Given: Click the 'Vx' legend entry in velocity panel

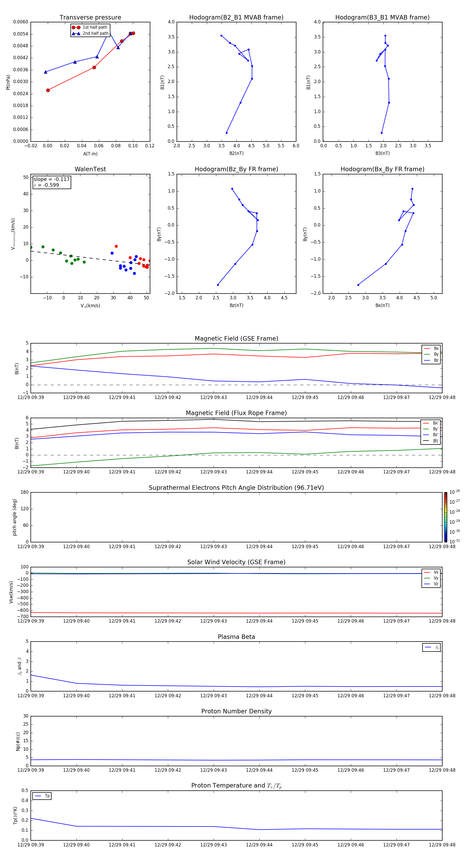Looking at the screenshot, I should 431,572.
